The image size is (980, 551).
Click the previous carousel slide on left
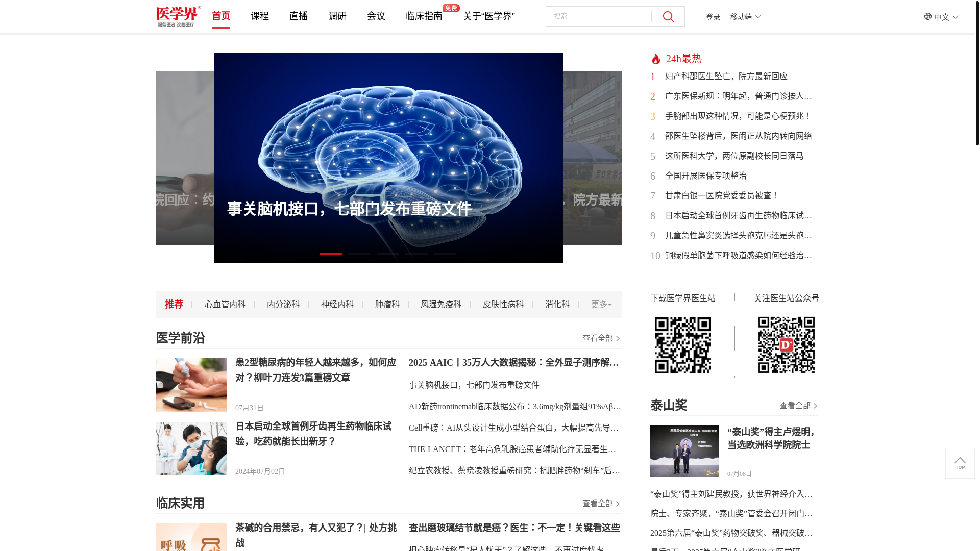[185, 158]
